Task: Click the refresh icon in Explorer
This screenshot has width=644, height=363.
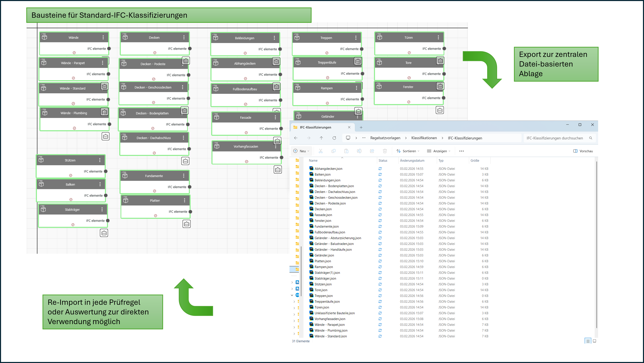Action: pyautogui.click(x=334, y=138)
